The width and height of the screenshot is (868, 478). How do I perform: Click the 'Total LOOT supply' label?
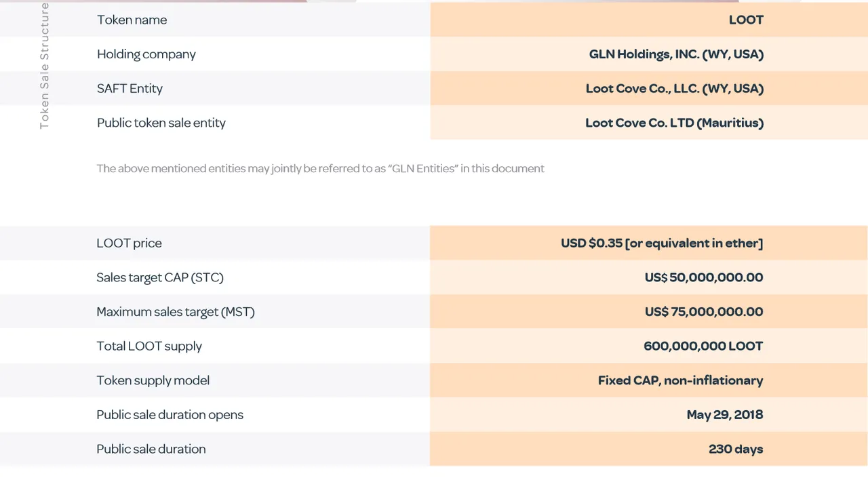[x=149, y=346]
